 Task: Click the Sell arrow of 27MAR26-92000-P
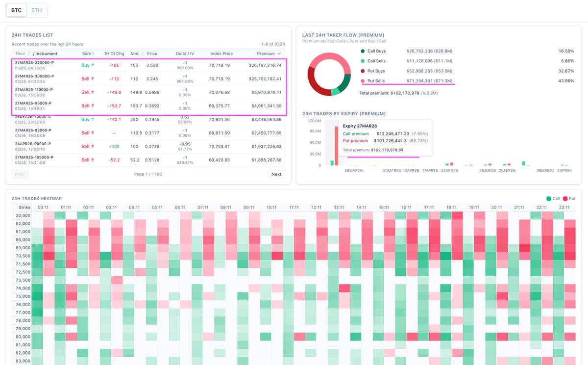tap(93, 132)
